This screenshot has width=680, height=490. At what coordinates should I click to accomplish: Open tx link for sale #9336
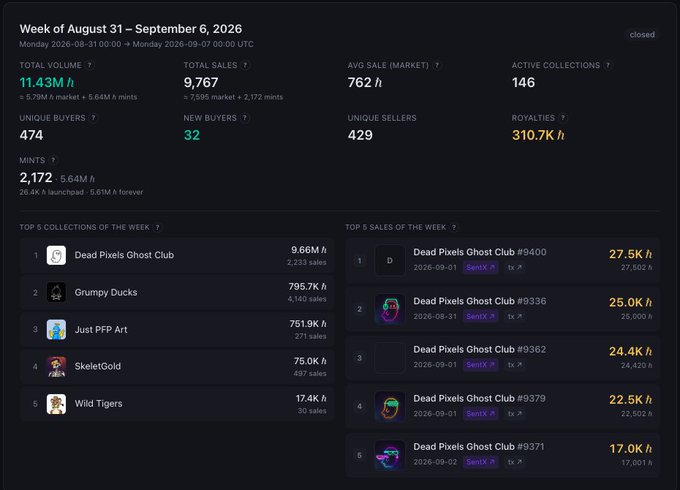tap(515, 317)
